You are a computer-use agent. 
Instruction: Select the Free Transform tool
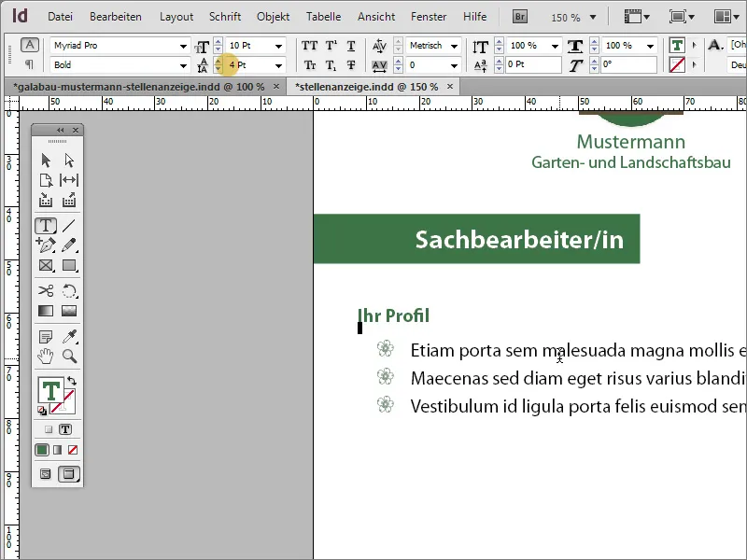69,290
